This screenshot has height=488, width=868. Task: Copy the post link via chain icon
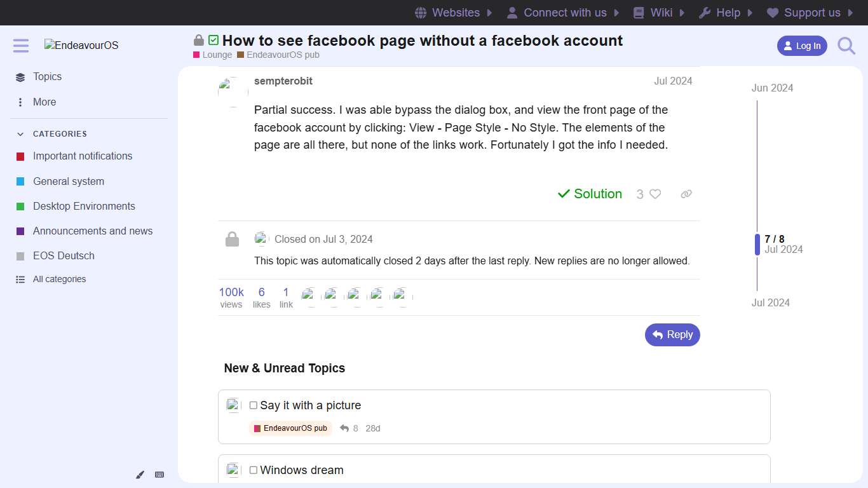(686, 194)
